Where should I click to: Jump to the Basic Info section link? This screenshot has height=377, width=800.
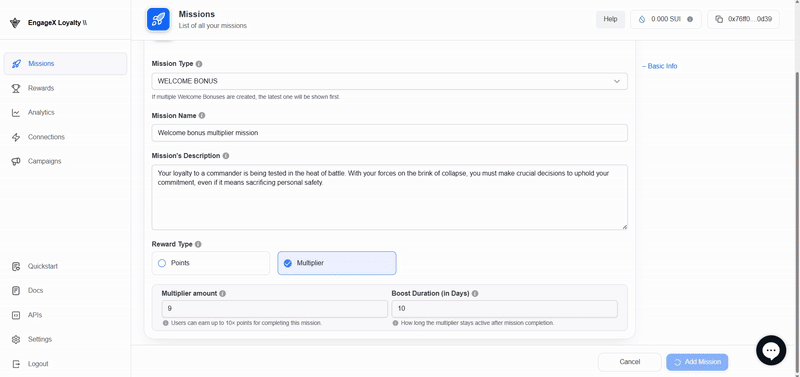660,66
